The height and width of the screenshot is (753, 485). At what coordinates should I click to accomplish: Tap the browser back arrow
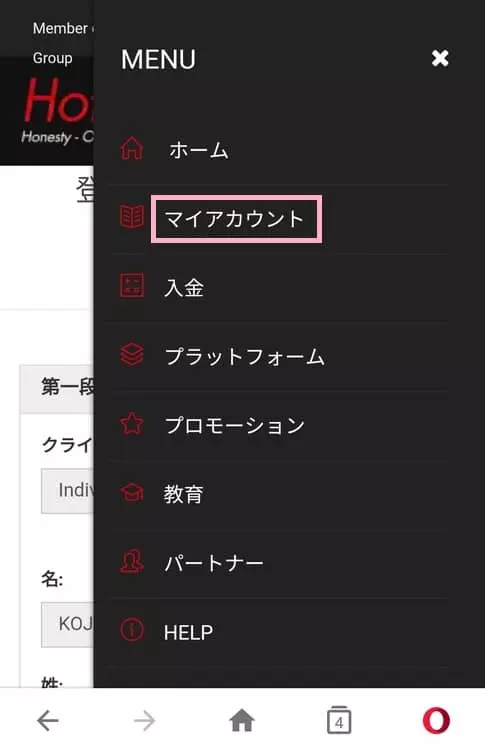48,720
